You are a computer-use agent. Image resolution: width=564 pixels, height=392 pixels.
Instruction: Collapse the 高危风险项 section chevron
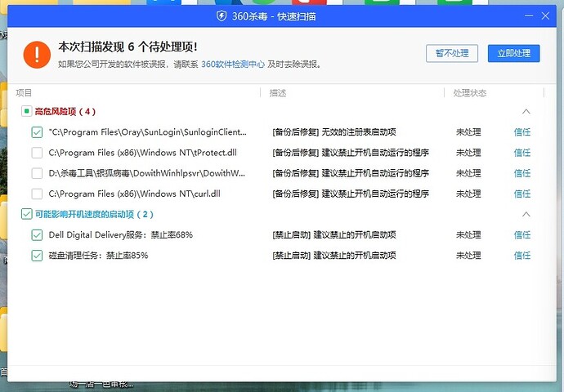[526, 111]
